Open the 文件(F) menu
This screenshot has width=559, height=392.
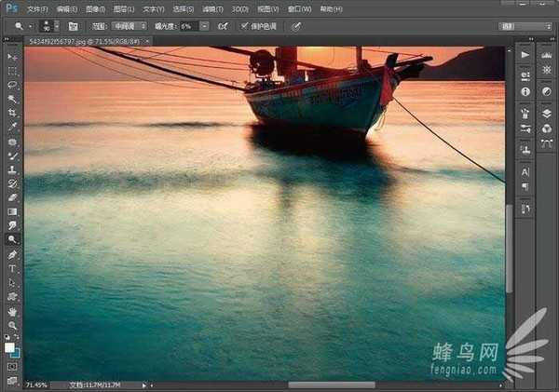[x=38, y=7]
